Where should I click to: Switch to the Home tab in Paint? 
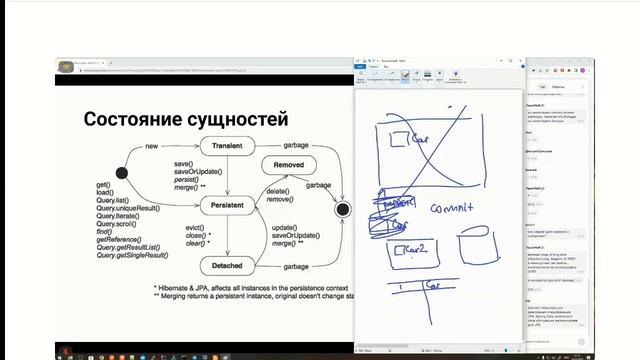(373, 67)
